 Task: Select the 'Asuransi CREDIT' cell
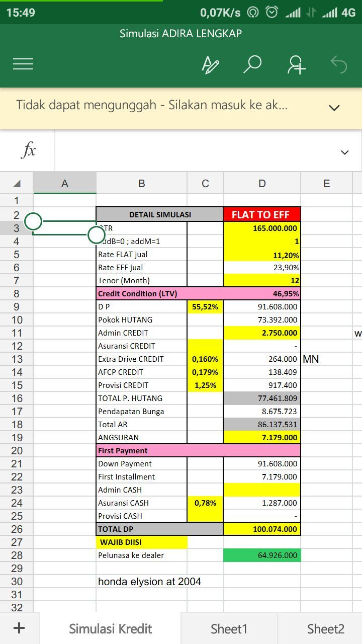pos(141,346)
